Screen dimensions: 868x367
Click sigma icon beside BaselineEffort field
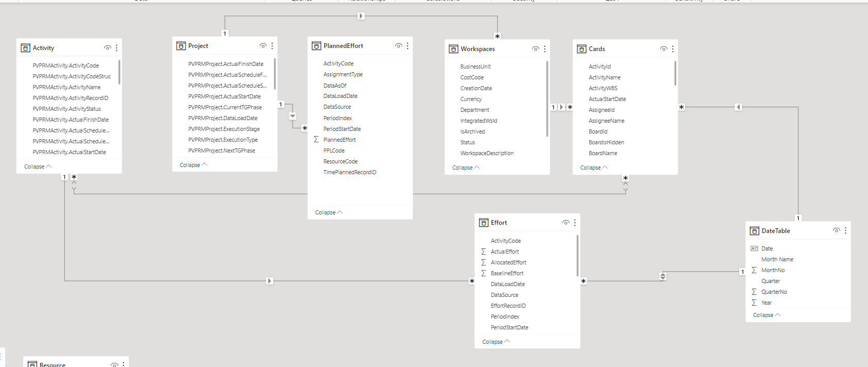coord(483,273)
